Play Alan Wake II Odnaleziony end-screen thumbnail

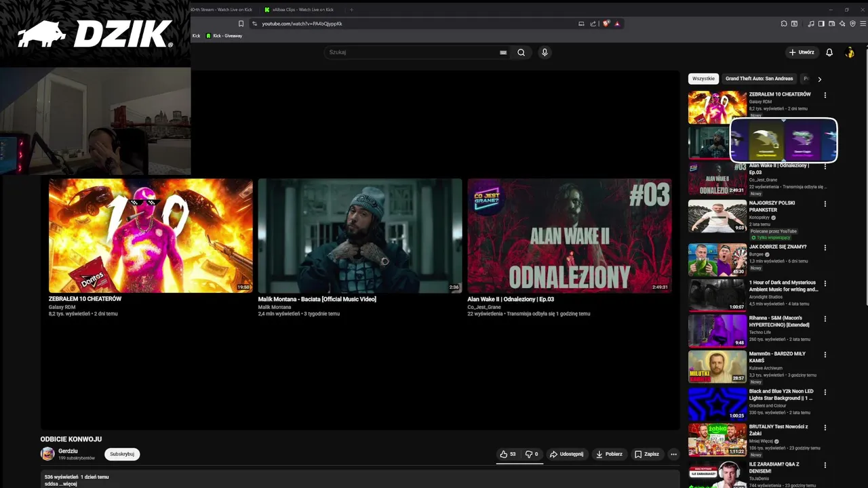(570, 236)
